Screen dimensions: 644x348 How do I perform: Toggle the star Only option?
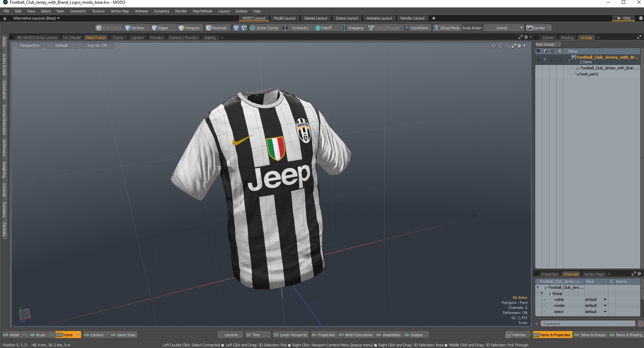pyautogui.click(x=624, y=18)
